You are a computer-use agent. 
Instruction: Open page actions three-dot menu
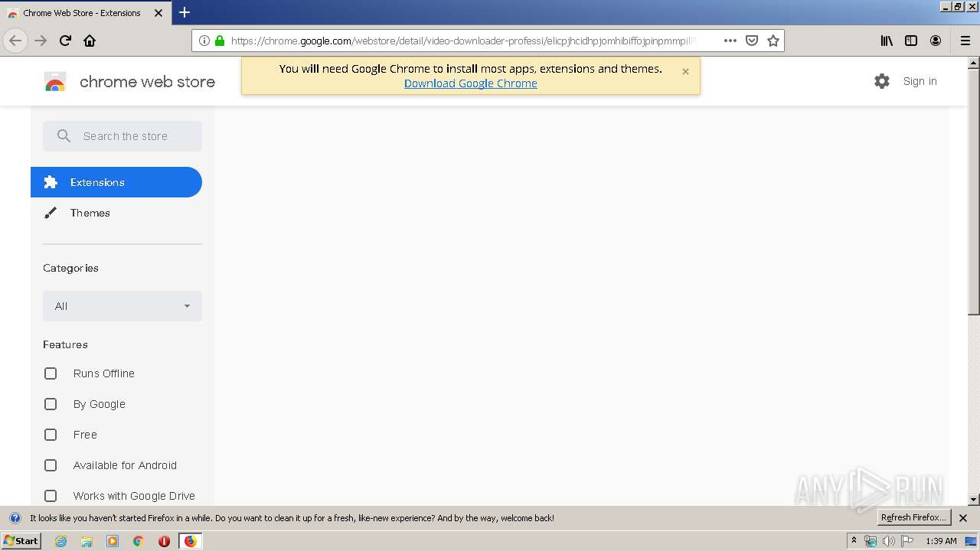coord(730,41)
